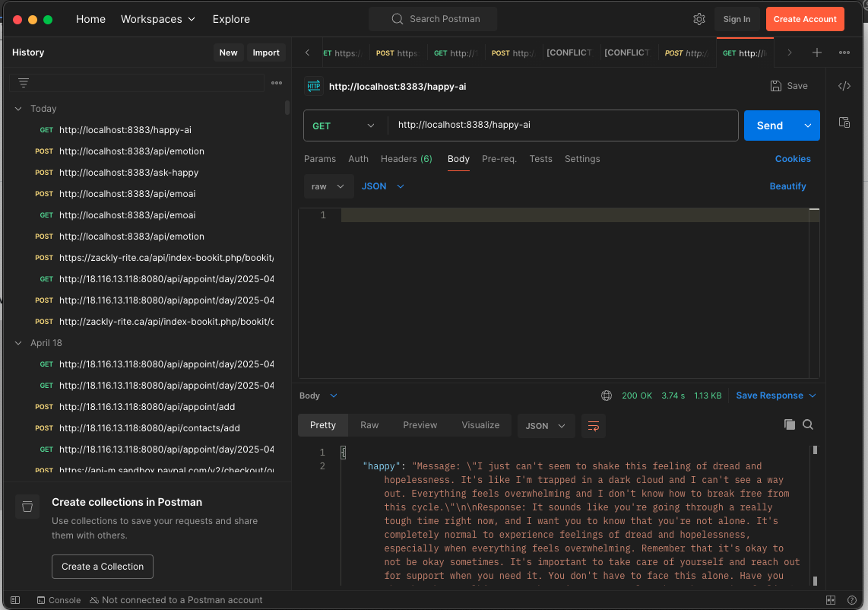Click the Create Account button
The image size is (868, 610).
pyautogui.click(x=805, y=19)
